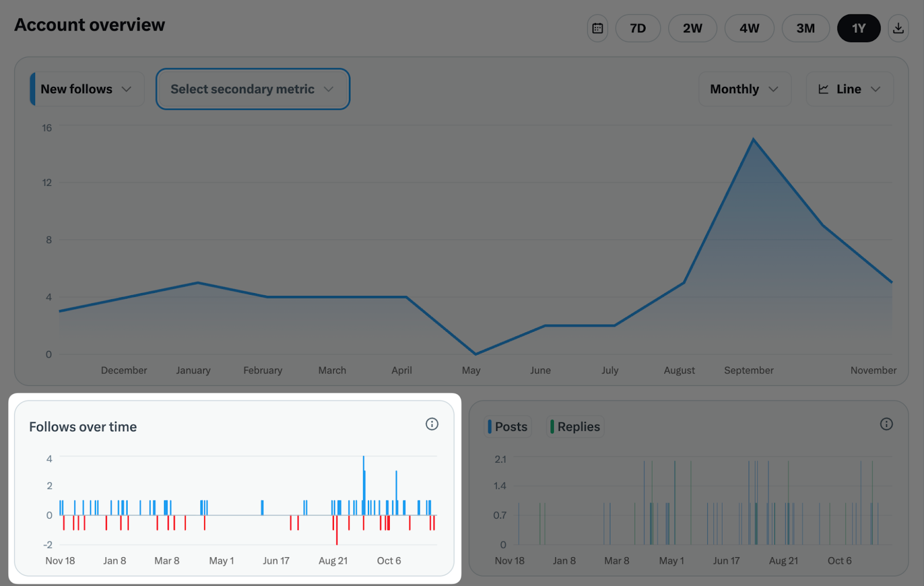Click the September peak on the line chart
Viewport: 924px width, 586px height.
click(754, 139)
